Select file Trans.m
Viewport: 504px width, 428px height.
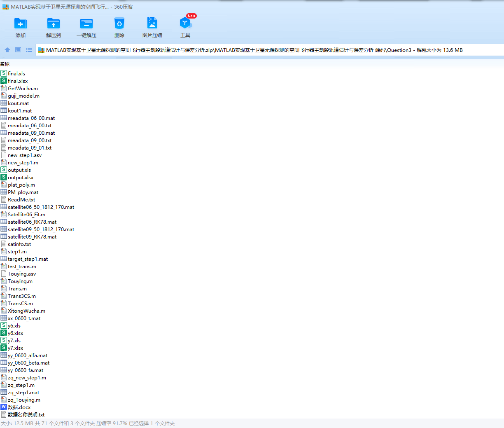pyautogui.click(x=17, y=289)
